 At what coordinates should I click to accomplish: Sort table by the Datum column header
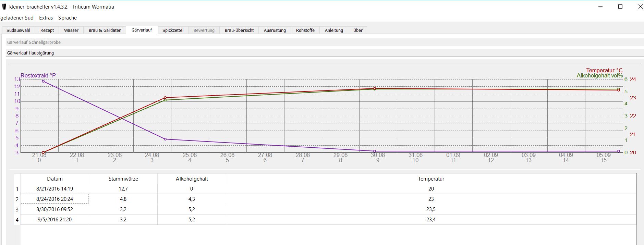click(x=55, y=179)
